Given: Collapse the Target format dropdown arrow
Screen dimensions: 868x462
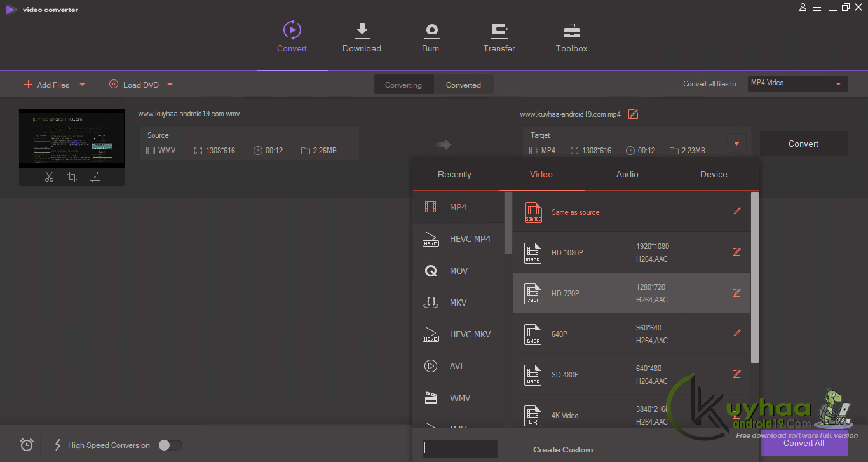Looking at the screenshot, I should (736, 144).
